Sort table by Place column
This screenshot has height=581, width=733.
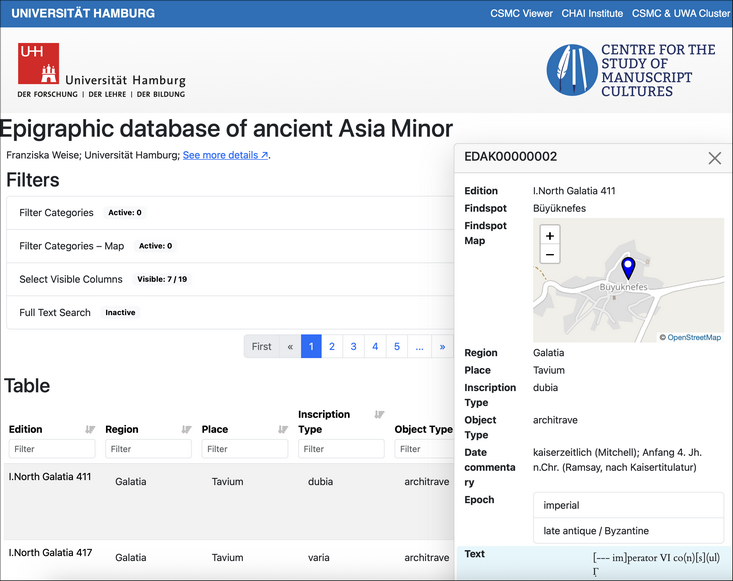click(283, 429)
